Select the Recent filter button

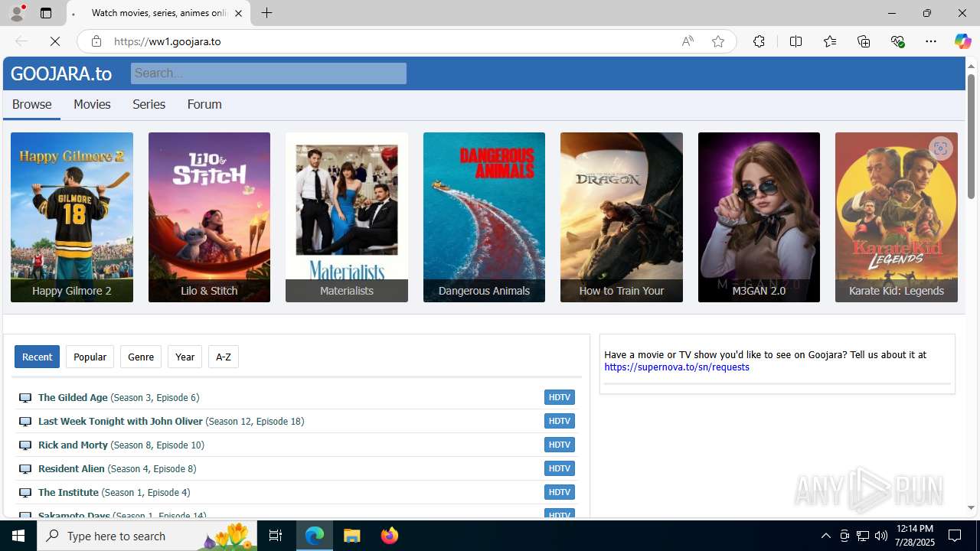point(37,357)
